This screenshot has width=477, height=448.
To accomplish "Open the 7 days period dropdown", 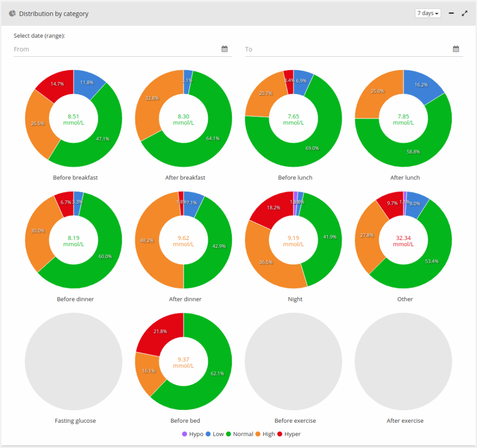I will click(x=428, y=13).
